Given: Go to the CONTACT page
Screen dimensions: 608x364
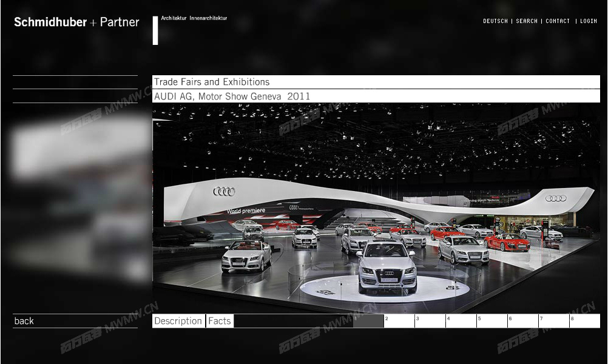Looking at the screenshot, I should click(x=558, y=21).
